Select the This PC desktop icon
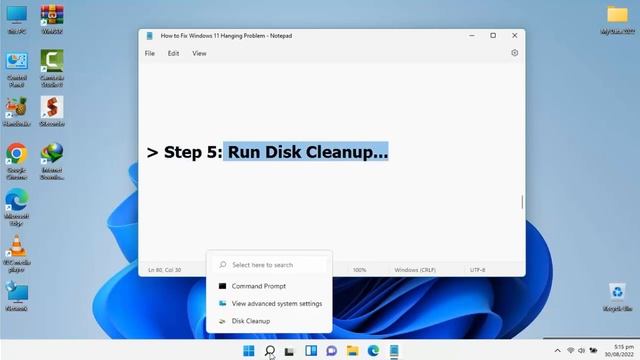 17,20
